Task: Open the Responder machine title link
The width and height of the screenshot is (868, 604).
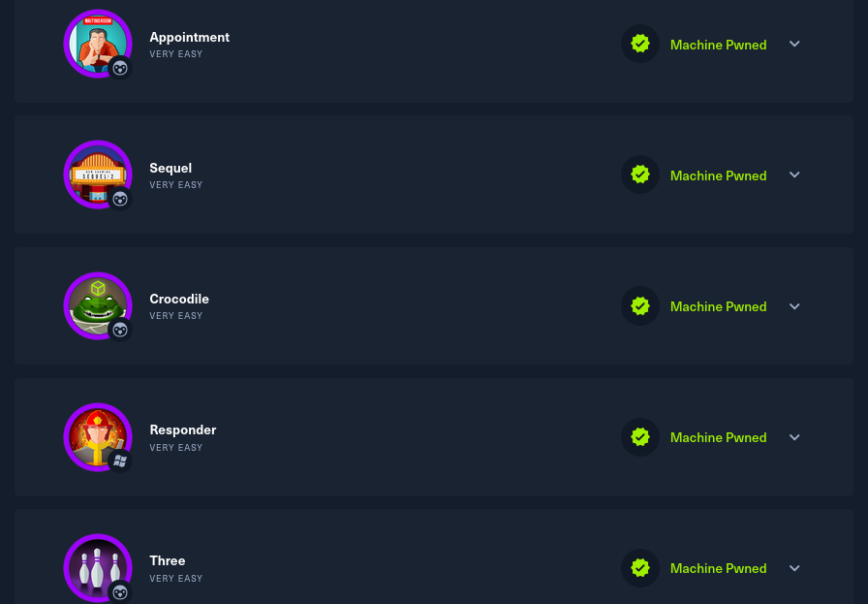Action: click(183, 430)
